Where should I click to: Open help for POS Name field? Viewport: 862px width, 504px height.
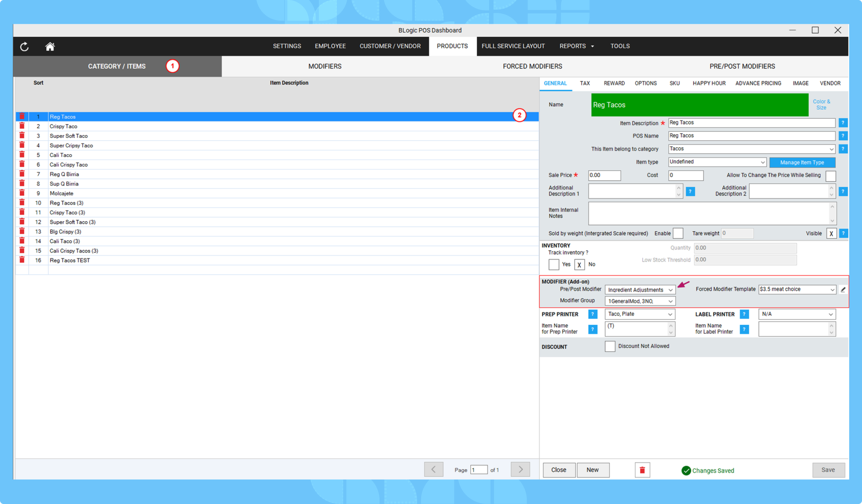point(843,136)
